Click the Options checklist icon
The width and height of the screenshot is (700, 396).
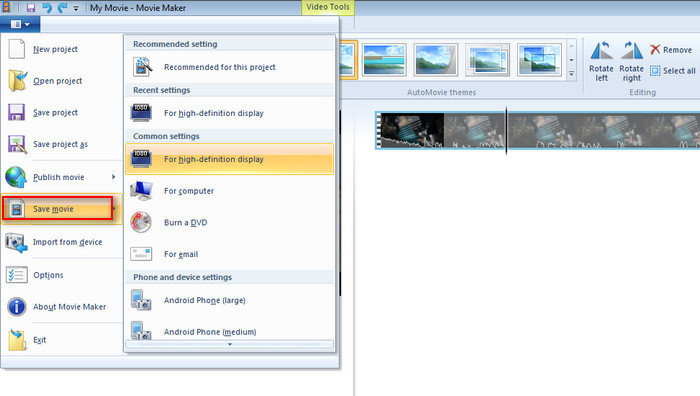(x=17, y=275)
